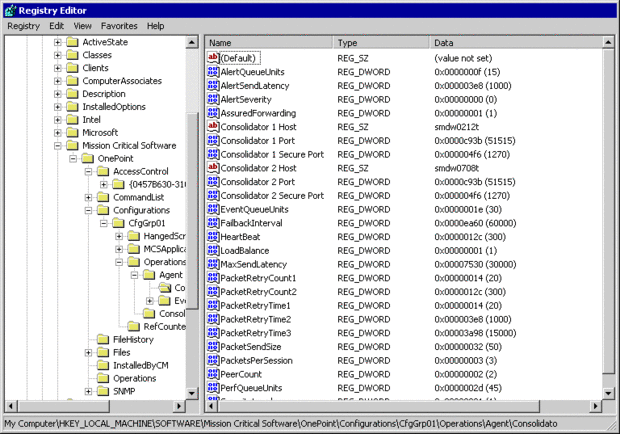Select the Agent folder icon

pos(149,275)
